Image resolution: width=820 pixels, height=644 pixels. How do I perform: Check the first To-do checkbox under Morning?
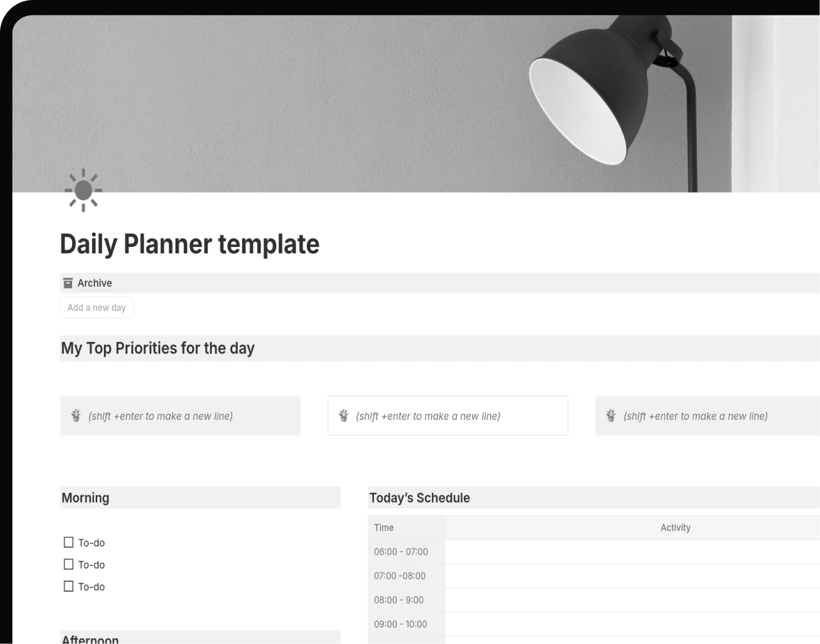click(69, 543)
